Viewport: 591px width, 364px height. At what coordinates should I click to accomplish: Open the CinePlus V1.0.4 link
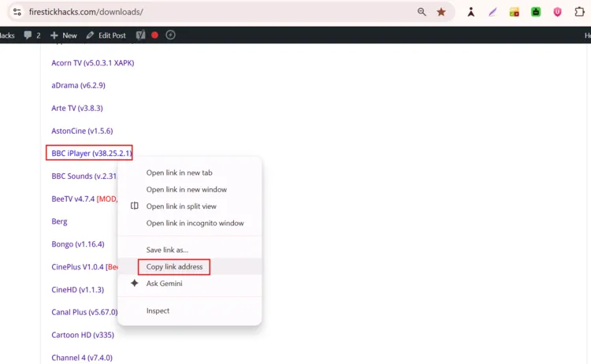[84, 267]
